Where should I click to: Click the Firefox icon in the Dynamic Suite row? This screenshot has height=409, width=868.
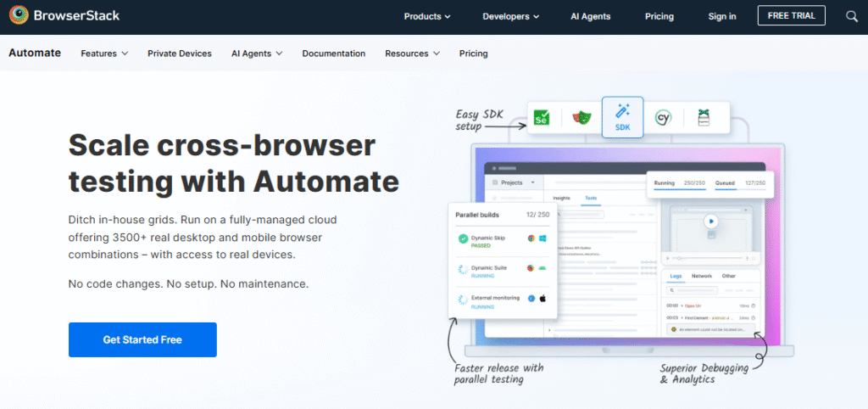[x=531, y=268]
